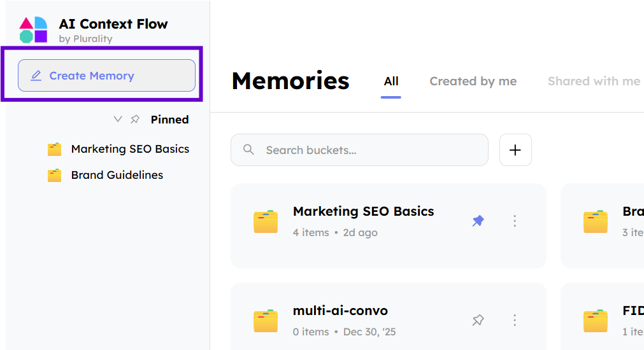This screenshot has width=644, height=350.
Task: Click the Marketing SEO Basics card folder icon
Action: click(x=266, y=221)
